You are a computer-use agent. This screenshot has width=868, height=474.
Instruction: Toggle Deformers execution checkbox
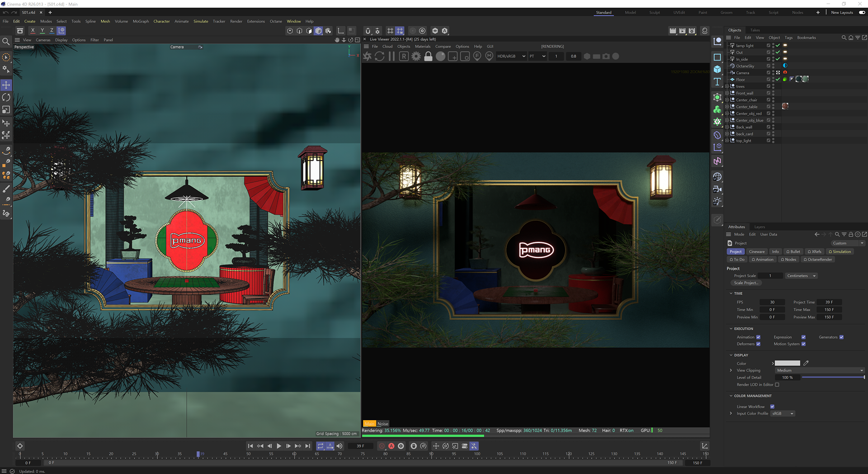pyautogui.click(x=758, y=344)
